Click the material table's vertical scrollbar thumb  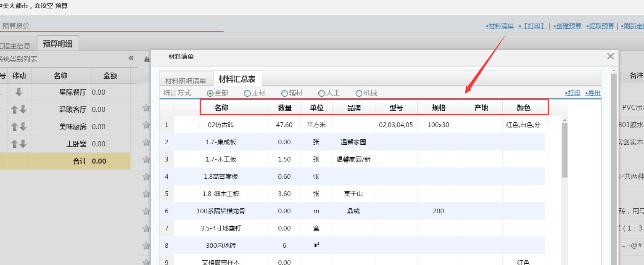tap(565, 149)
